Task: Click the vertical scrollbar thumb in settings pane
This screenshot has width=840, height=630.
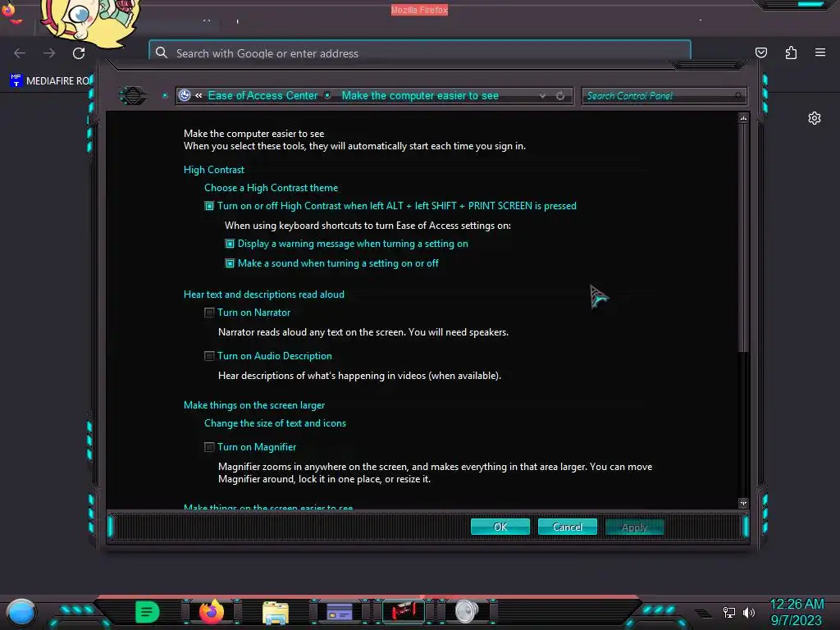Action: (x=743, y=239)
